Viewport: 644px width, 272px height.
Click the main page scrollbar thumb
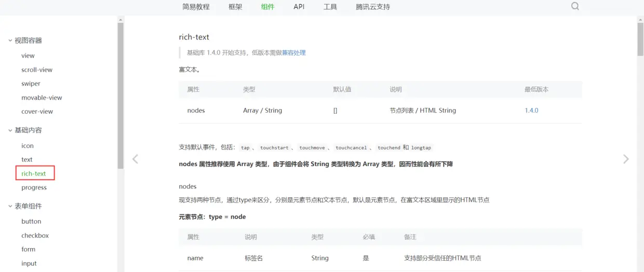[640, 39]
